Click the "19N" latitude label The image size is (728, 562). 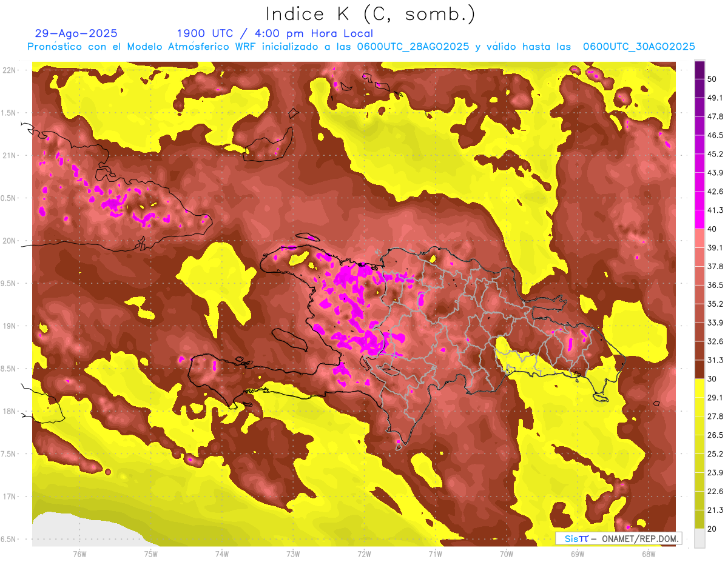[10, 326]
